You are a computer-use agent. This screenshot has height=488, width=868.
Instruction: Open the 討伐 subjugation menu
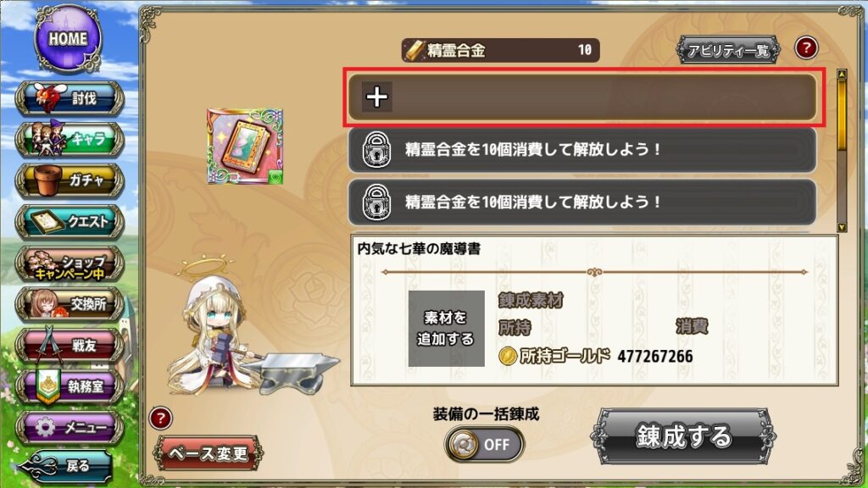coord(70,98)
